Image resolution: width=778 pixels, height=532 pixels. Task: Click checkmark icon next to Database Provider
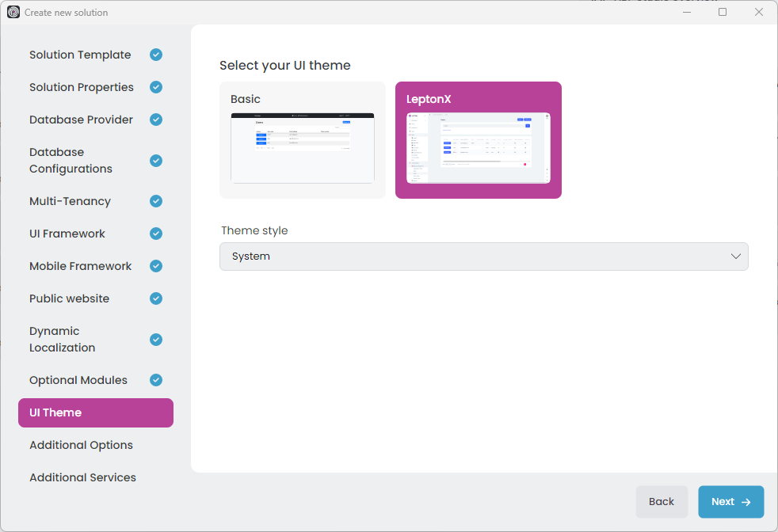pos(156,120)
